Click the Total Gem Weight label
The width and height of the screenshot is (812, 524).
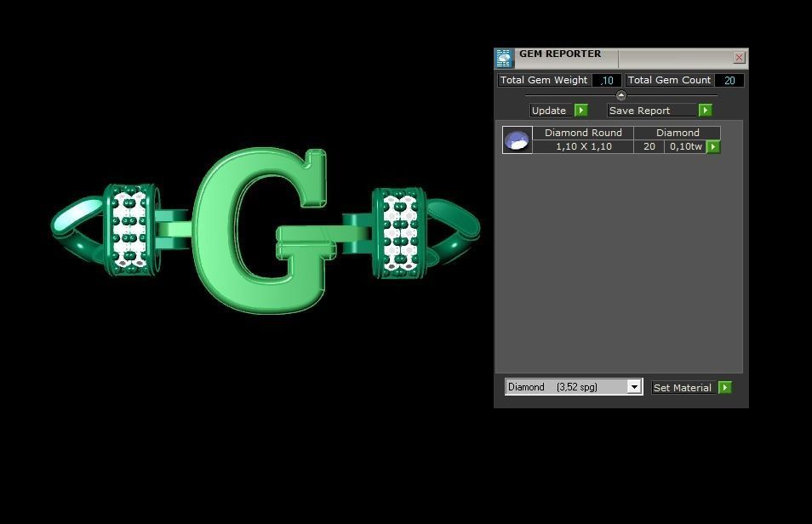coord(544,80)
